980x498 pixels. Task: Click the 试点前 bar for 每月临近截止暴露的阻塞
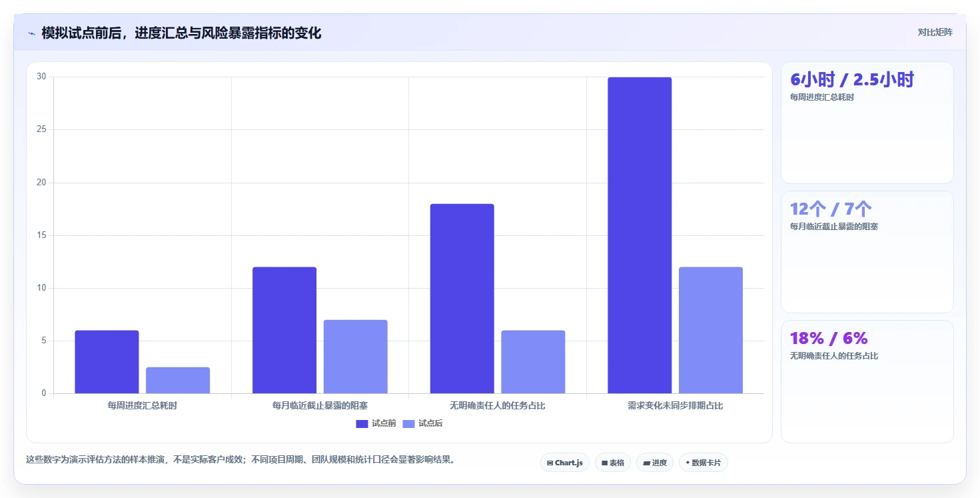pos(284,330)
